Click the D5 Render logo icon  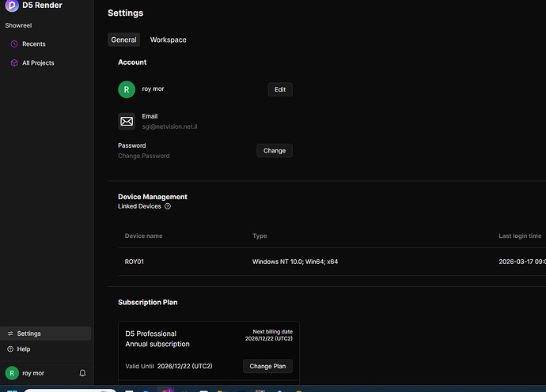(12, 6)
